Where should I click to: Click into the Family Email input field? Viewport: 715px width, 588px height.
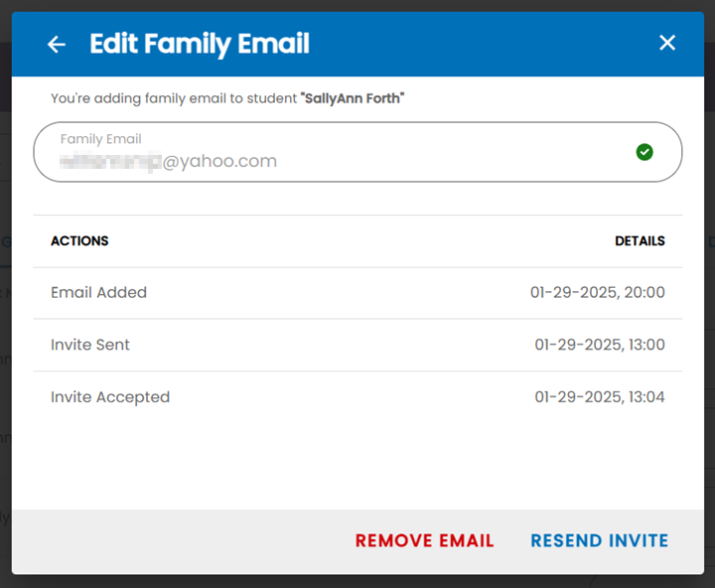357,152
